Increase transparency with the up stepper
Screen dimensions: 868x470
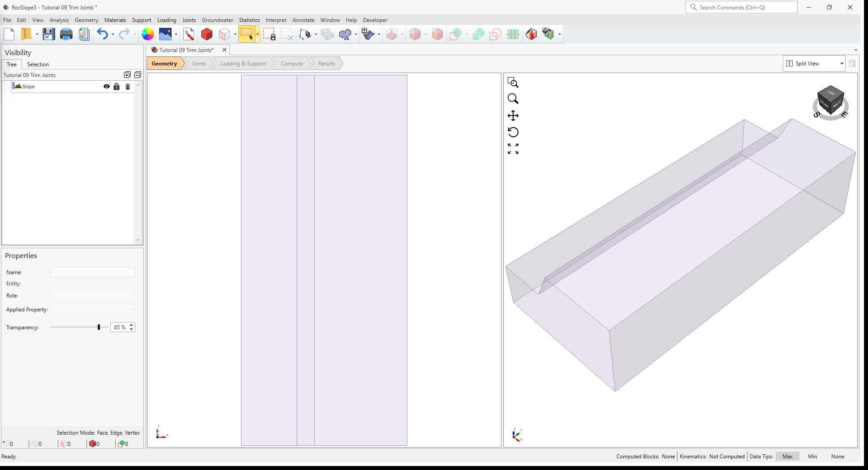(131, 325)
